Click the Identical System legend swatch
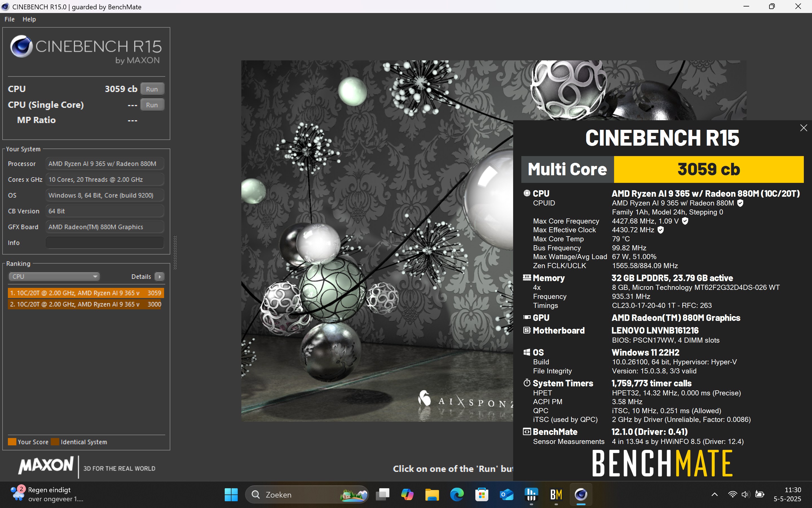This screenshot has width=812, height=508. pos(55,442)
